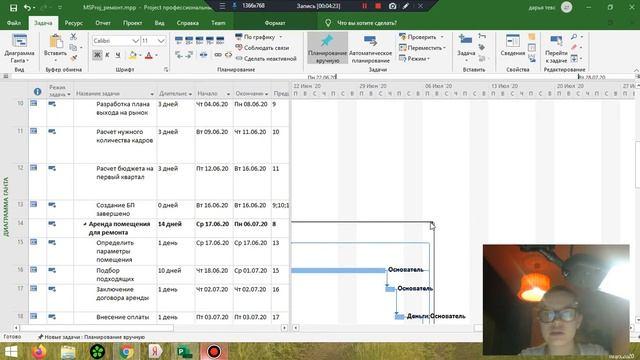Click the Unlink tasks icon
This screenshot has width=640, height=360.
[x=228, y=55]
